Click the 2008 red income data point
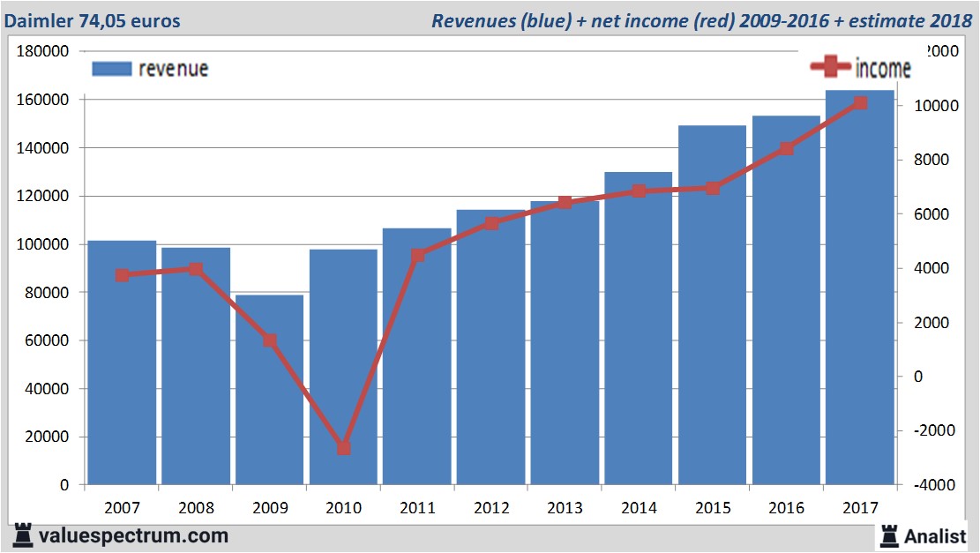980x553 pixels. coord(196,269)
